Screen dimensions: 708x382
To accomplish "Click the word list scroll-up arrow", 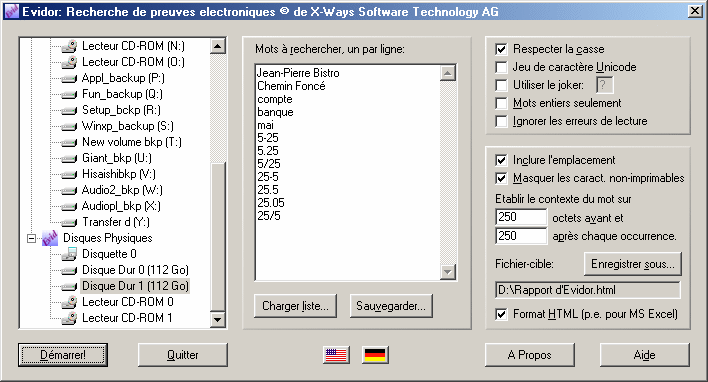I will pyautogui.click(x=447, y=73).
